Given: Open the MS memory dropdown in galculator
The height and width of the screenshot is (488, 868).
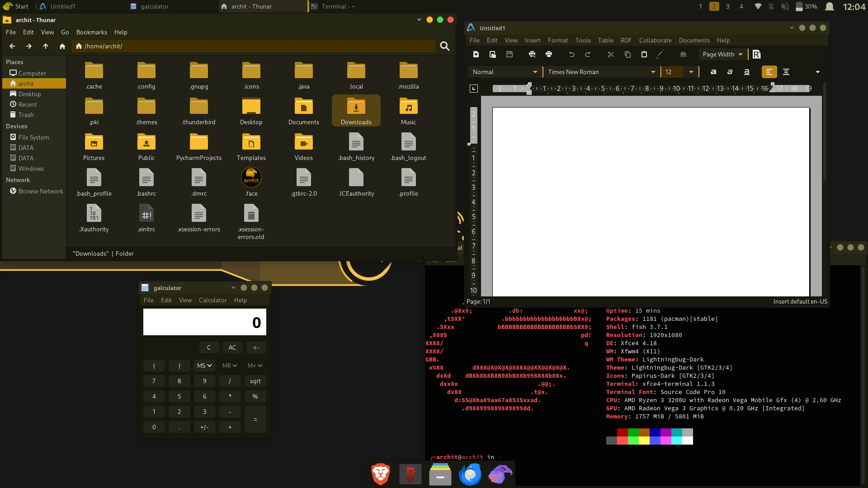Looking at the screenshot, I should (204, 366).
